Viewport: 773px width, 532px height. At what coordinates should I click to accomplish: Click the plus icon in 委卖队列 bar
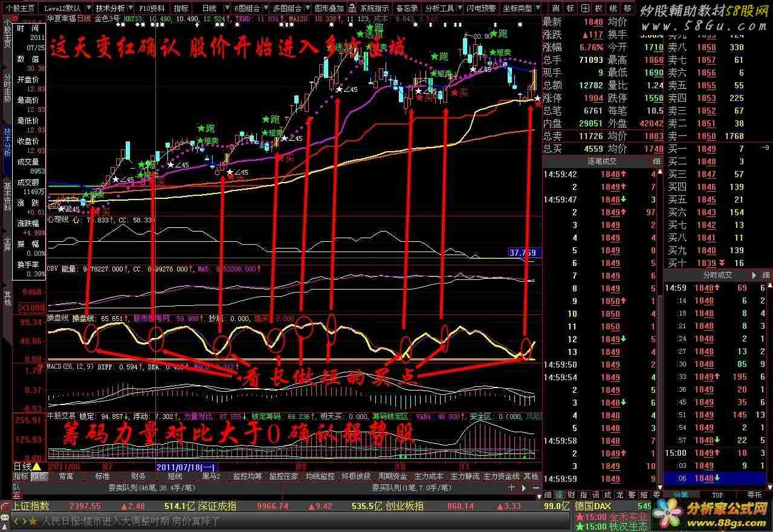511,487
